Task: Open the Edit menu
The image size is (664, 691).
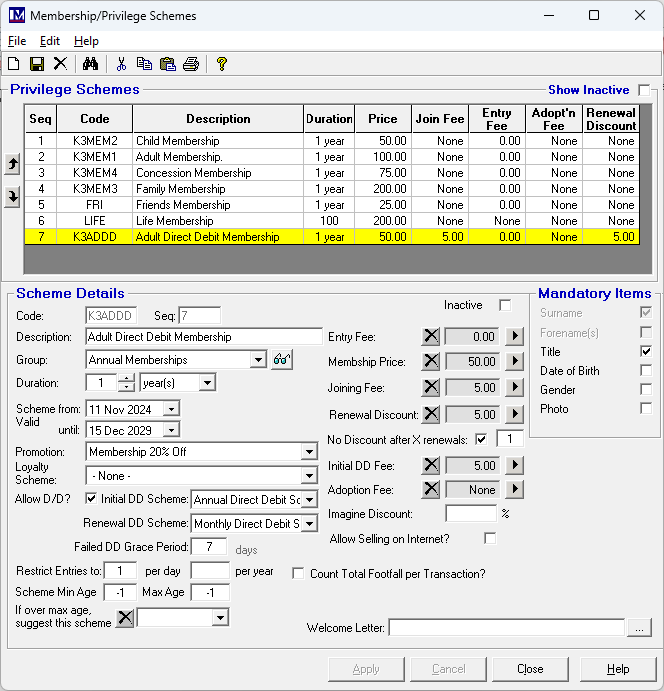Action: click(x=50, y=41)
